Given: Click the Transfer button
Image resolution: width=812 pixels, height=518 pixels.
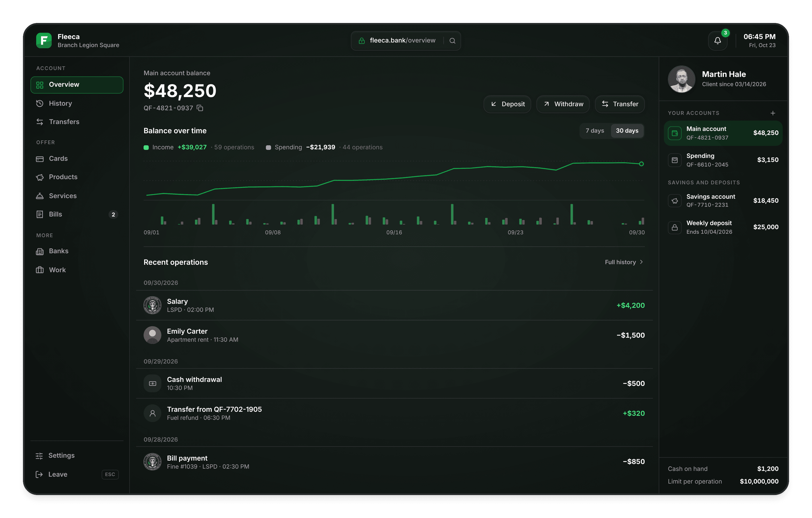Looking at the screenshot, I should (x=620, y=104).
